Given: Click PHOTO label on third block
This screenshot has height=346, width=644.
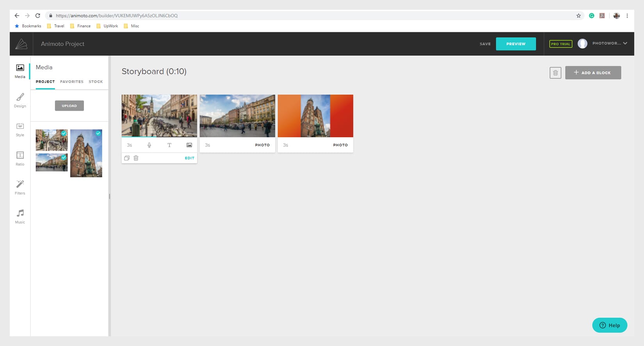Looking at the screenshot, I should pos(340,145).
